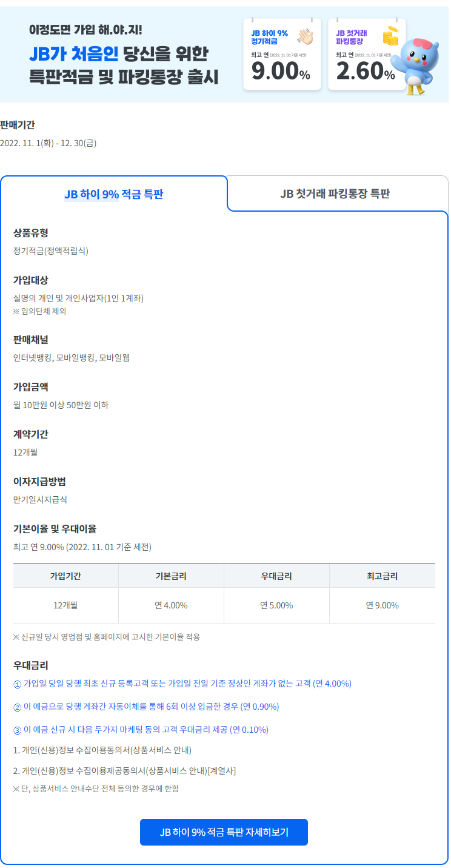Click the JB 첫거래 파킹통장 promo card

pyautogui.click(x=367, y=53)
